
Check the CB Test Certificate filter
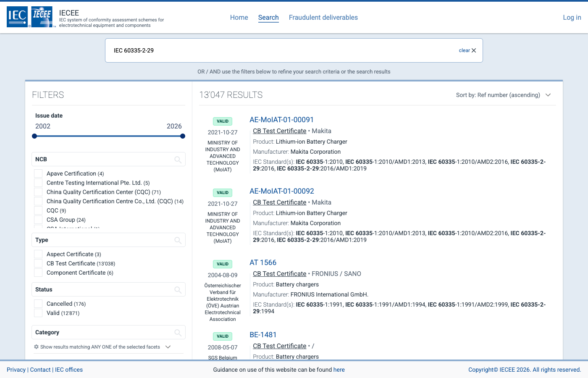[38, 263]
